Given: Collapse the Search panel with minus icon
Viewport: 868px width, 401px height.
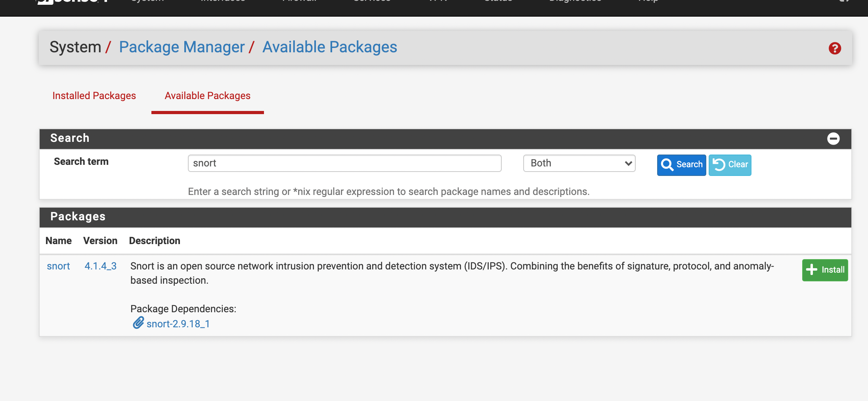Looking at the screenshot, I should [833, 139].
